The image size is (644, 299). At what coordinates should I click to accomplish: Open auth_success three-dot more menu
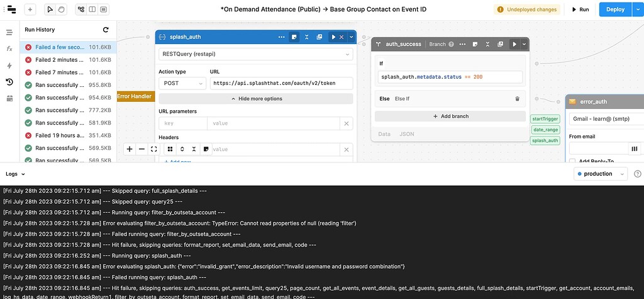point(462,44)
